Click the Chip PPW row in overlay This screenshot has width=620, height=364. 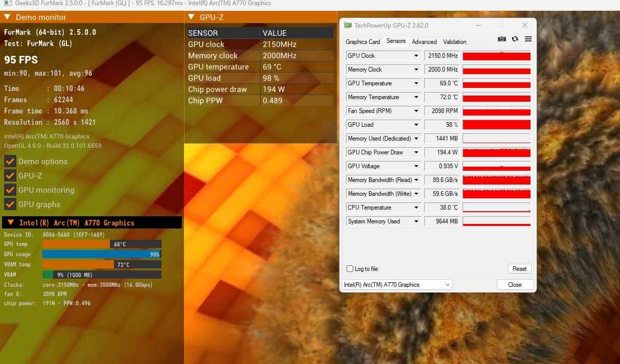pyautogui.click(x=260, y=101)
